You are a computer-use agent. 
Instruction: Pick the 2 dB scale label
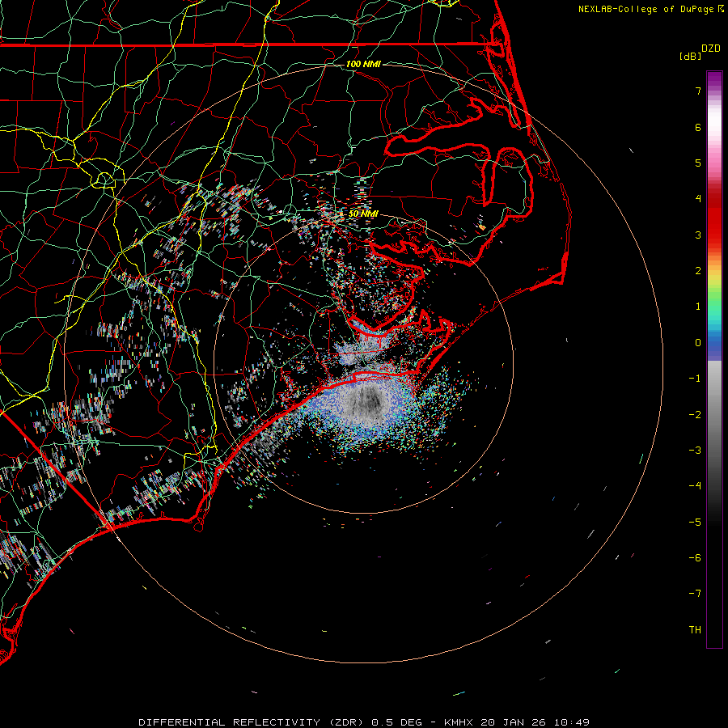pyautogui.click(x=698, y=271)
